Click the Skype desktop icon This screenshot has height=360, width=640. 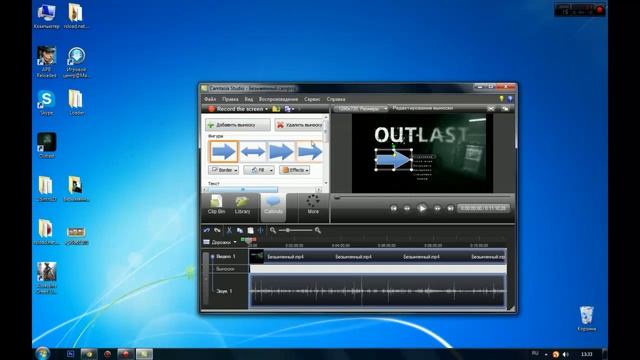click(x=47, y=102)
